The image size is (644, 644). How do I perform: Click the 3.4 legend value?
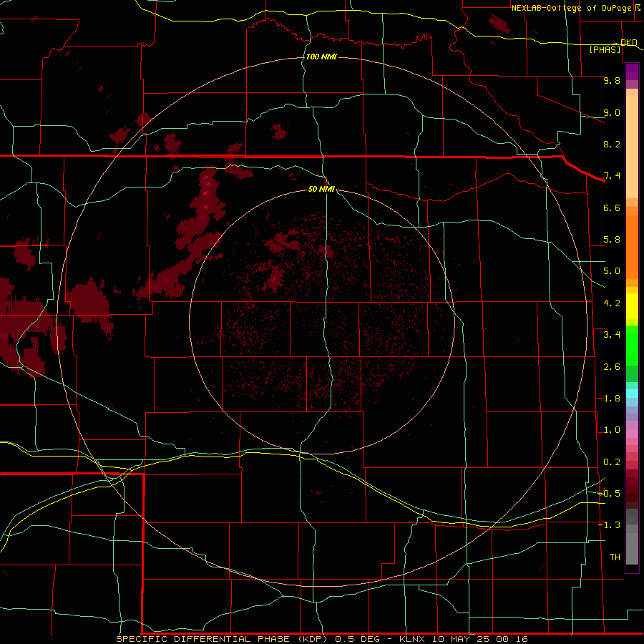pos(612,335)
